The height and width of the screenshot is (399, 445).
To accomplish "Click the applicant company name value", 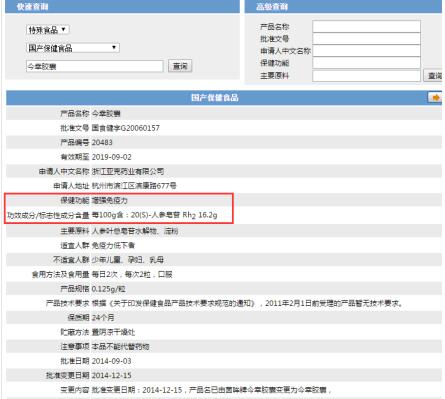I will click(128, 171).
